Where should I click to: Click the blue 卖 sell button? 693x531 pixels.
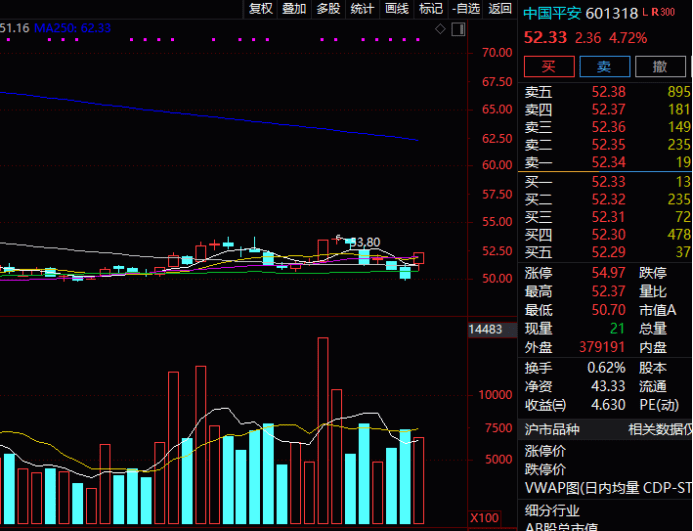coord(605,67)
